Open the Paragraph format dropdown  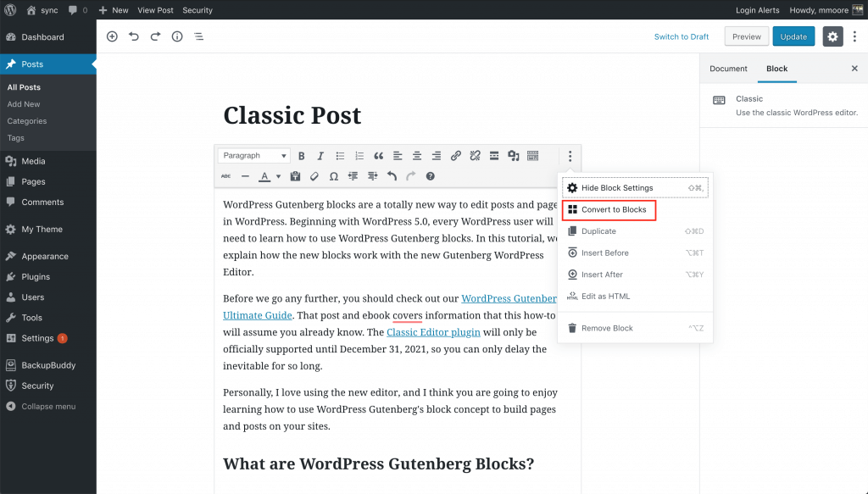[x=254, y=156]
